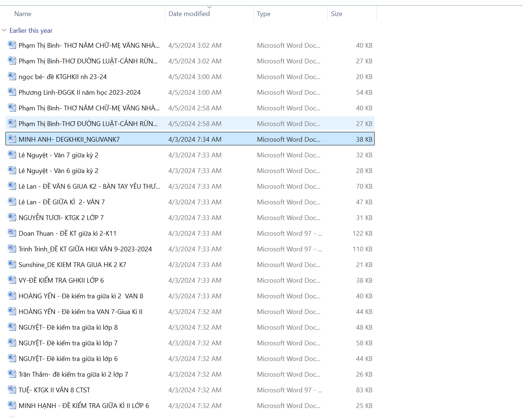Click the 70 KB size value
This screenshot has width=523, height=420.
tap(364, 187)
